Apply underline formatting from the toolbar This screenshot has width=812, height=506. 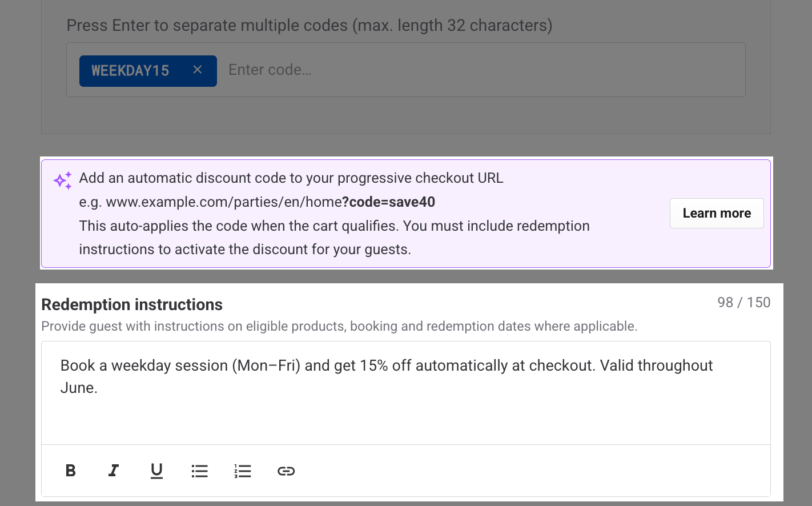tap(156, 471)
